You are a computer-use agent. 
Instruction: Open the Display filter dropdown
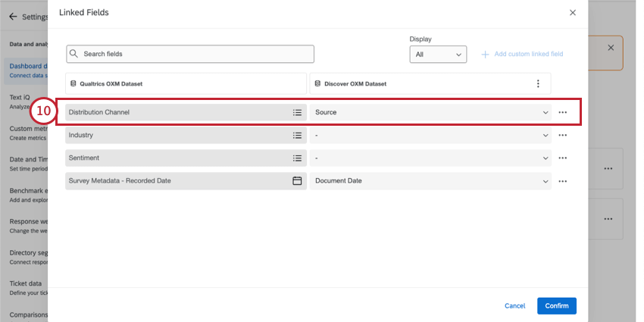point(438,55)
